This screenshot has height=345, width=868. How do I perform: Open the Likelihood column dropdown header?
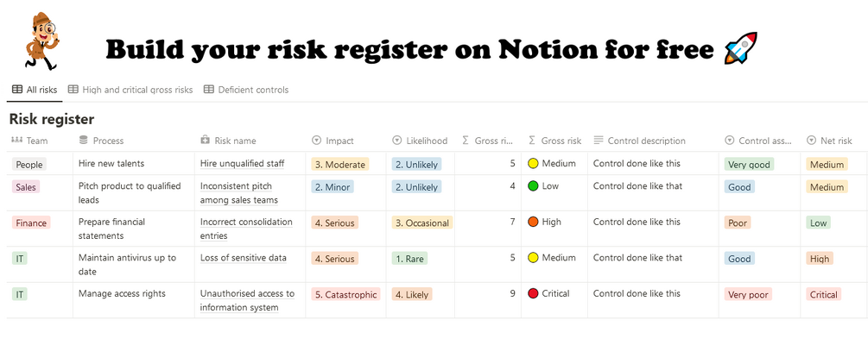coord(420,141)
